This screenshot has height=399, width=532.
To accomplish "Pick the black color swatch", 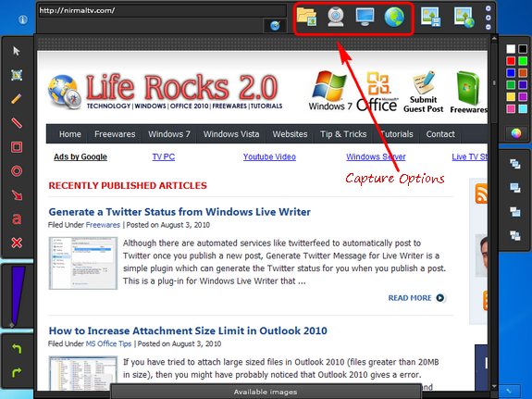I will point(523,49).
